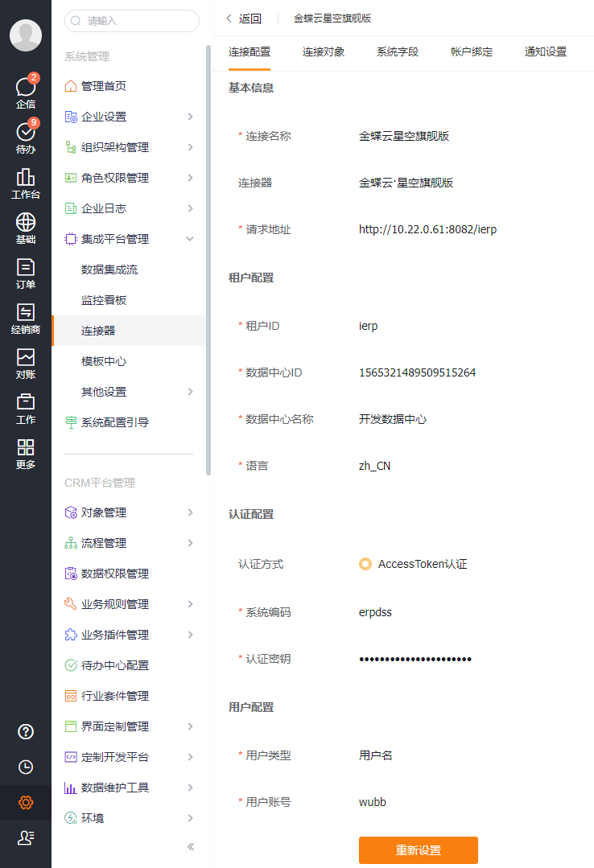Click the 组织架构管理 icon
The width and height of the screenshot is (594, 868).
tap(70, 147)
